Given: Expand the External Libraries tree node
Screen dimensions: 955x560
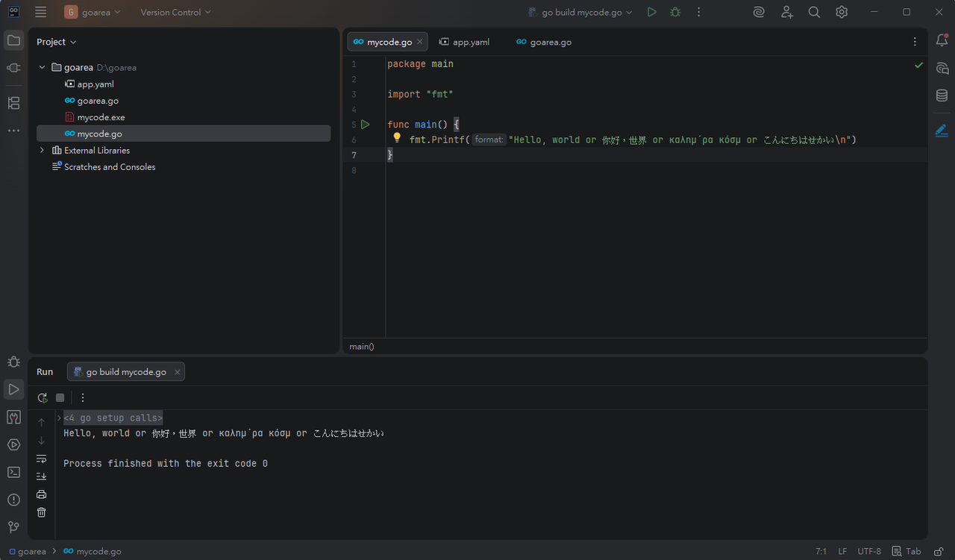Looking at the screenshot, I should [42, 151].
